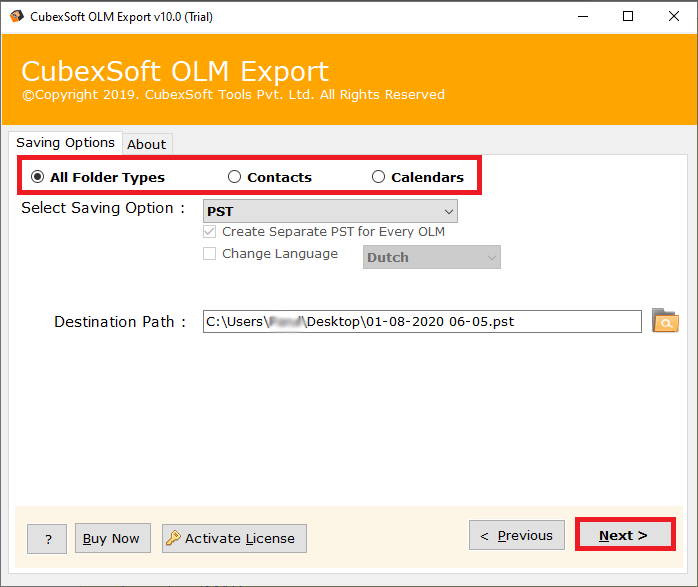
Task: Click inside the Destination Path field
Action: pyautogui.click(x=422, y=322)
